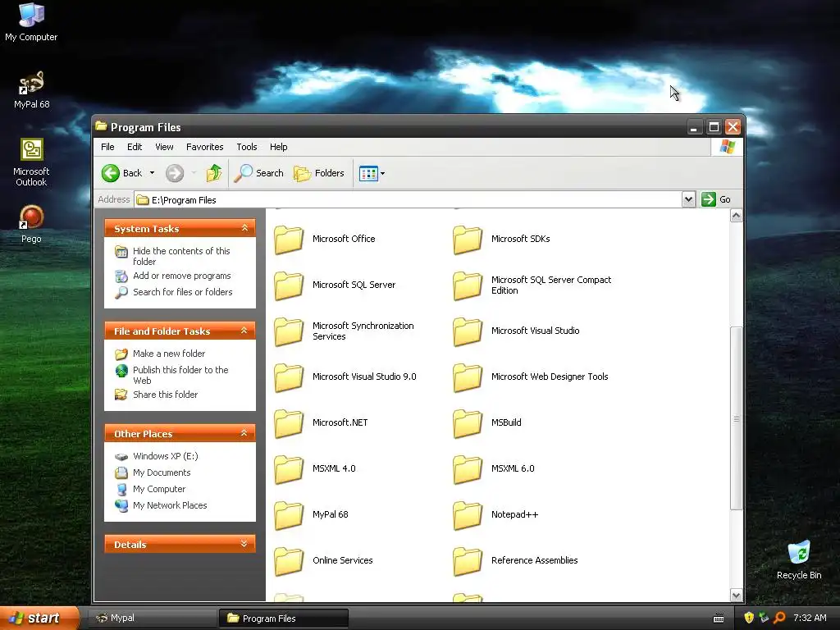Expand the Details panel
Image resolution: width=840 pixels, height=630 pixels.
244,544
